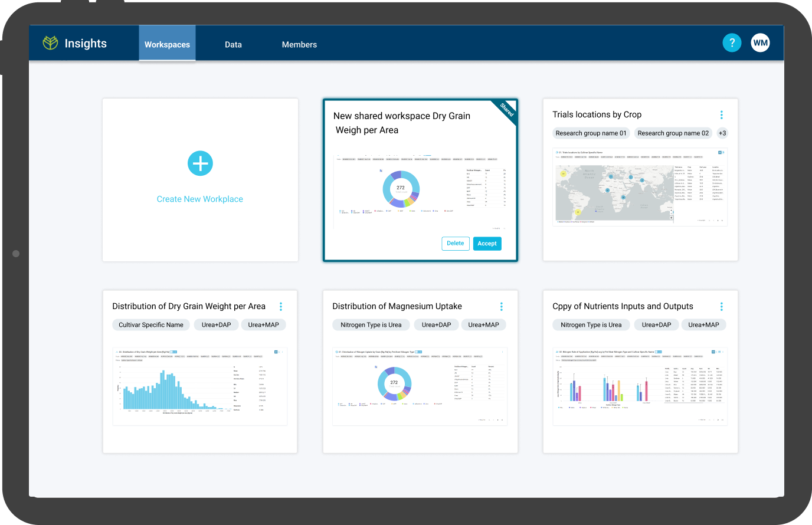Click Create New Workplace link
The width and height of the screenshot is (812, 525).
click(x=200, y=199)
